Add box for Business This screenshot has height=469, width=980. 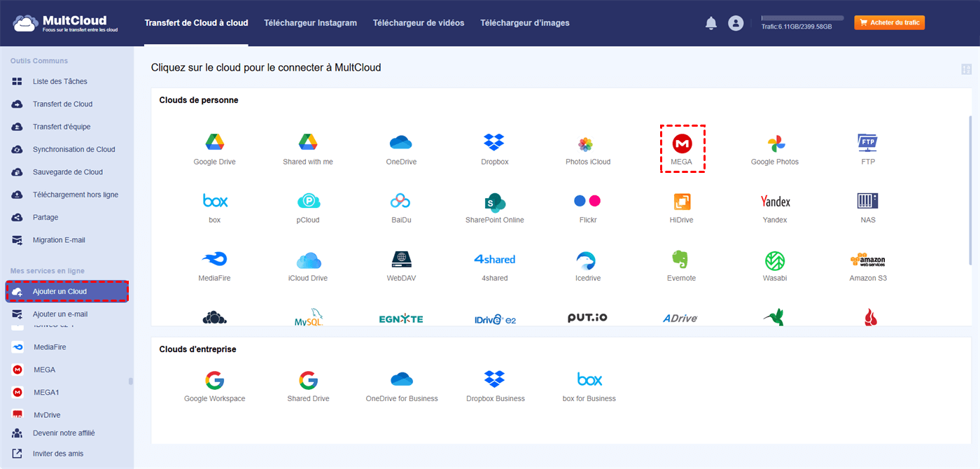pos(589,386)
